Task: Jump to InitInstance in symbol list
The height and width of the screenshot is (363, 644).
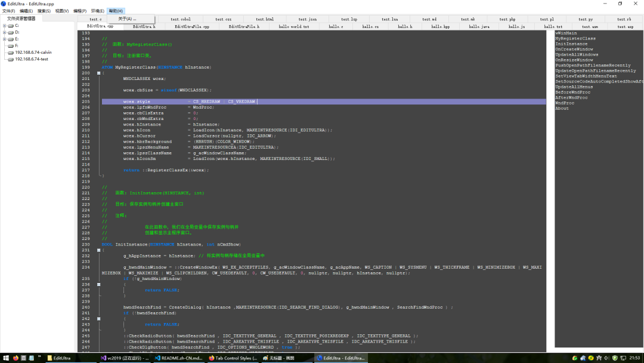Action: pyautogui.click(x=571, y=44)
